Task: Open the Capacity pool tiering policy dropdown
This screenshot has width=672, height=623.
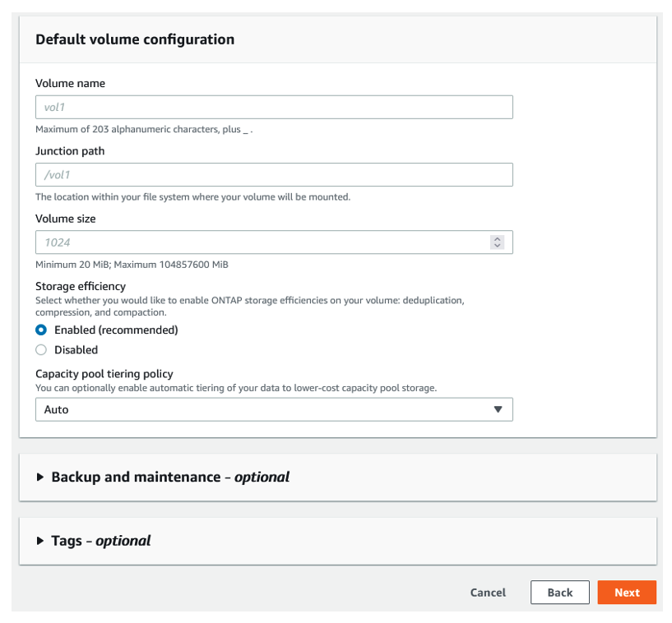Action: click(x=274, y=409)
